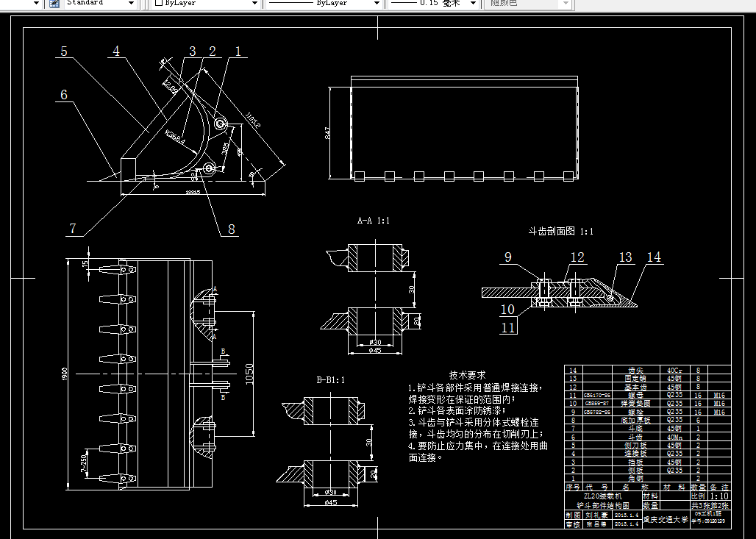Click the 共3张第2张 sheet count cell
This screenshot has width=756, height=539.
point(710,506)
